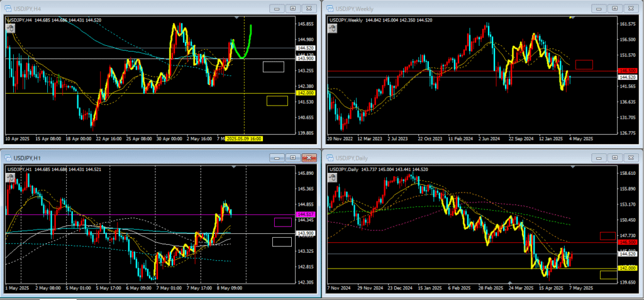Click the yellow 142.000 price label in H4 chart
644x300 pixels.
[x=305, y=93]
